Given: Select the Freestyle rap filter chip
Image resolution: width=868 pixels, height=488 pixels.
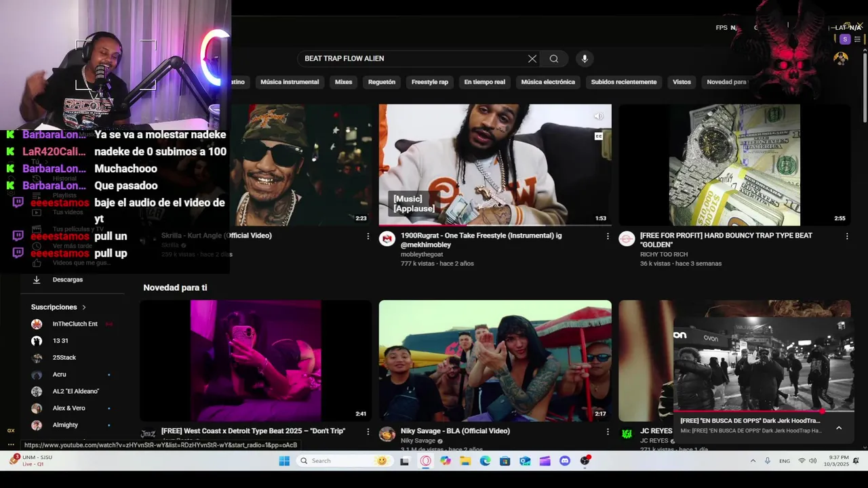Looking at the screenshot, I should (430, 82).
